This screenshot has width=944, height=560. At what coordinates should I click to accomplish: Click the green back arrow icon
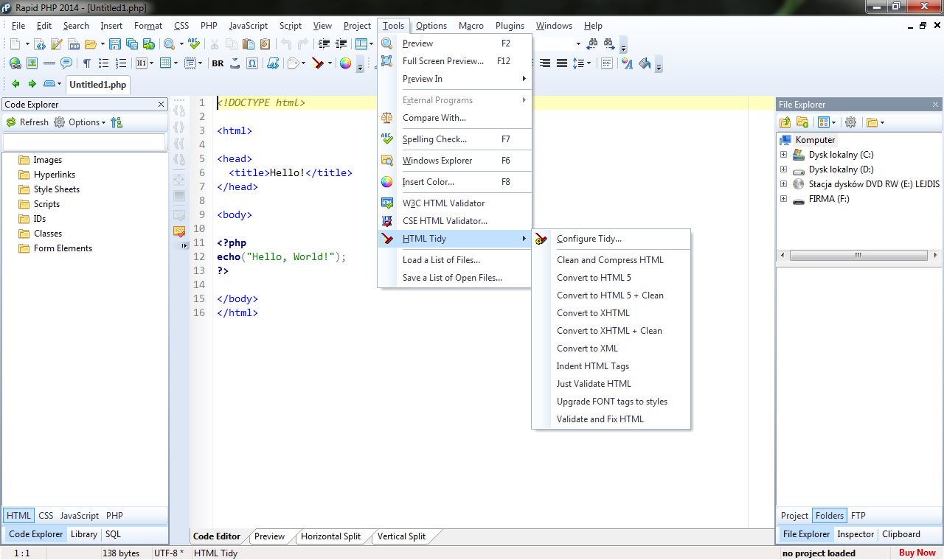tap(15, 84)
